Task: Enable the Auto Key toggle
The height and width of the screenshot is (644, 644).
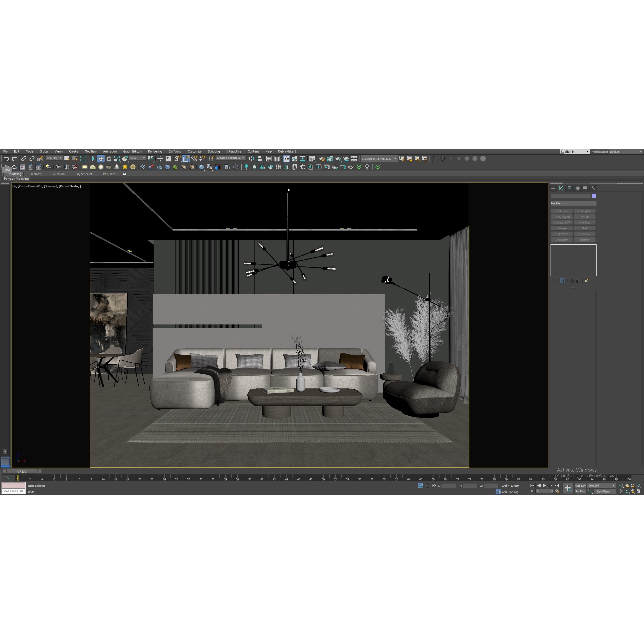Action: (580, 486)
